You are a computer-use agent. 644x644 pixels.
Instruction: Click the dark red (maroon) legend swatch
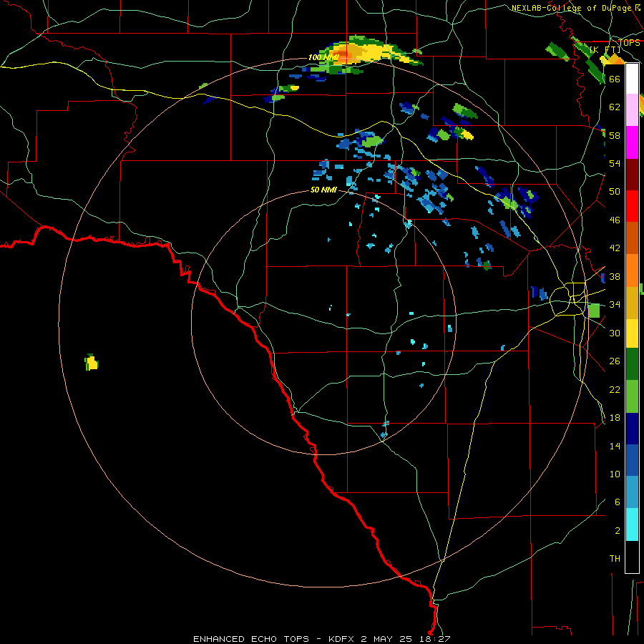click(x=632, y=175)
